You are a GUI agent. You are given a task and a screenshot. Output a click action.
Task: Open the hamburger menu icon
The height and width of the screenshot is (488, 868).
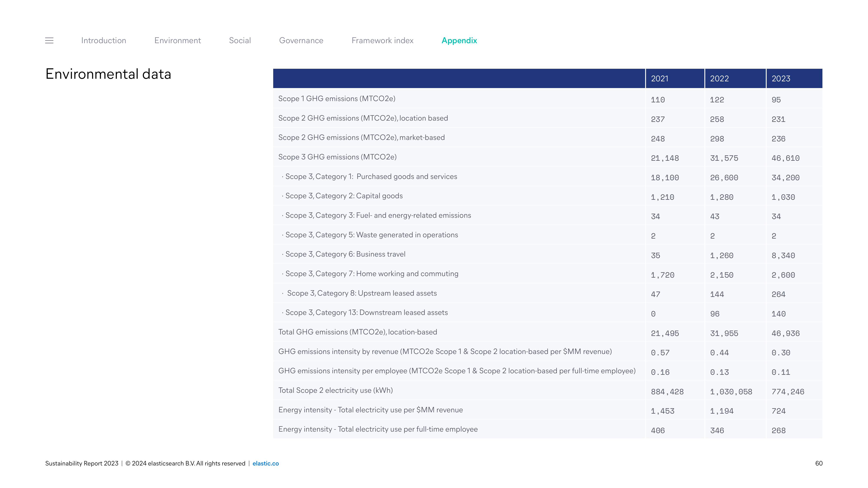pyautogui.click(x=49, y=40)
